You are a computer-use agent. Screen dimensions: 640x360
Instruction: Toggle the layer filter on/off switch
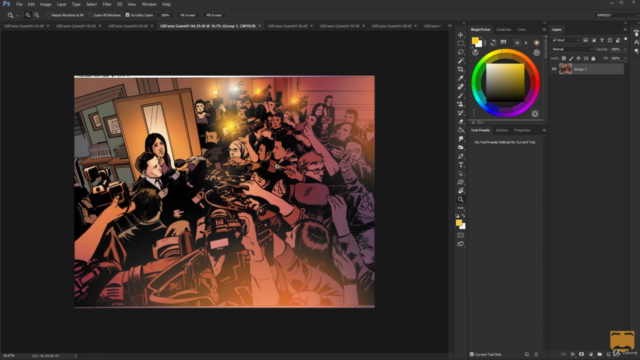click(x=626, y=39)
